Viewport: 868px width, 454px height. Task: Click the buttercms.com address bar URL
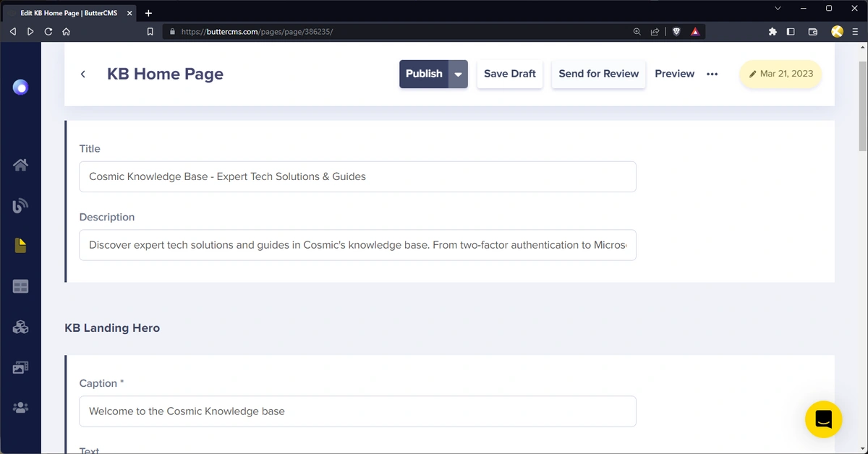tap(257, 32)
